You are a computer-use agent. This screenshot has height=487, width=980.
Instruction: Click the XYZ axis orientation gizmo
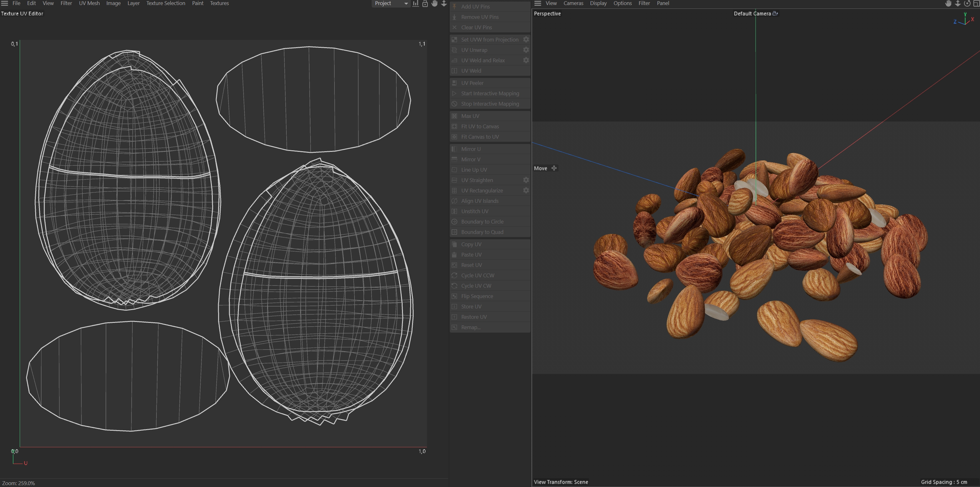click(965, 20)
